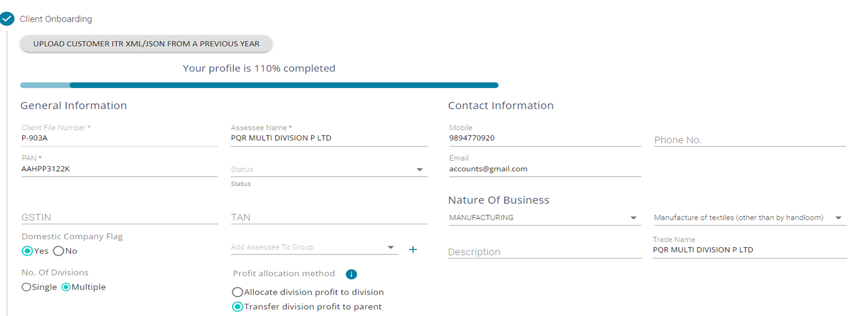Select Transfer division profit to parent
The width and height of the screenshot is (868, 316).
point(238,307)
